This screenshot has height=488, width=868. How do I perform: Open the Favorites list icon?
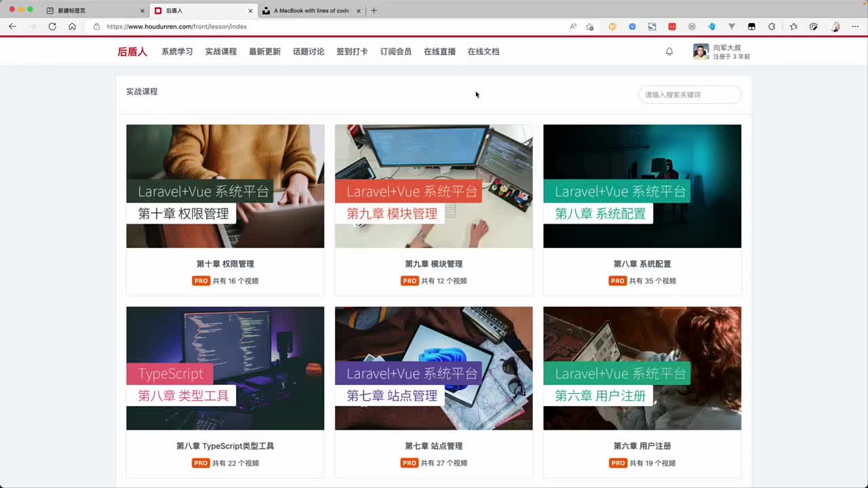click(793, 26)
